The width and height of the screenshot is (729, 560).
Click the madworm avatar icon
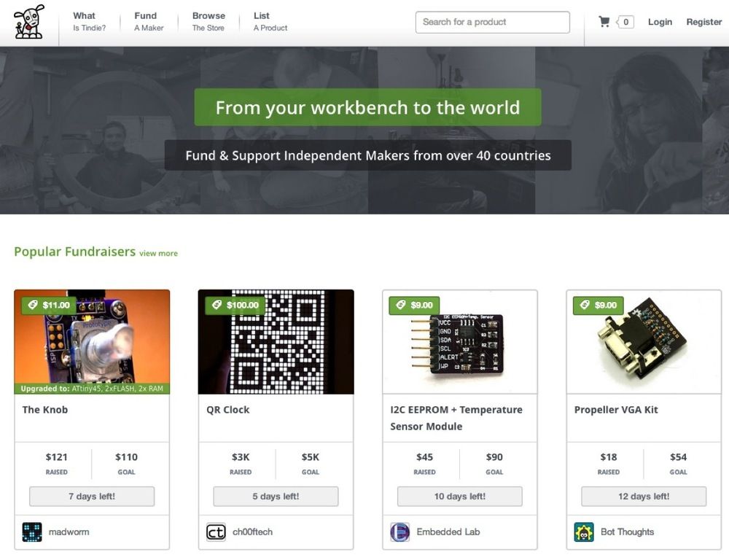pos(32,532)
